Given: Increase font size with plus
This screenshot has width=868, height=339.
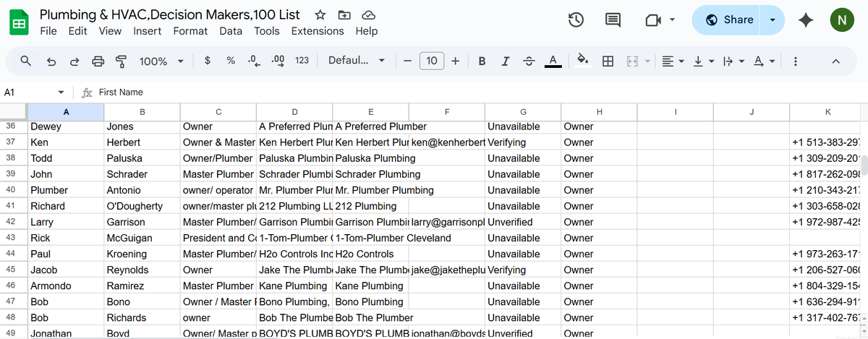Looking at the screenshot, I should click(455, 61).
